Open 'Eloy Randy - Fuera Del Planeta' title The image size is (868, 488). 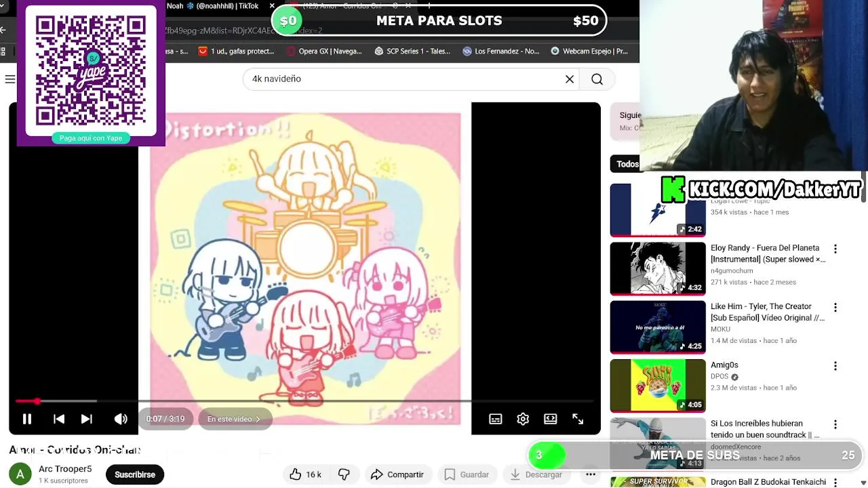tap(768, 253)
